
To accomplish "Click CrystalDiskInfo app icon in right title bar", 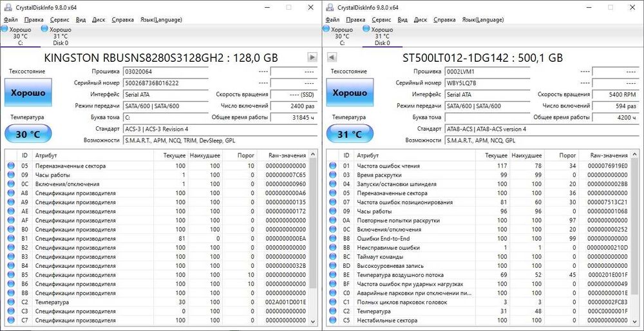I will click(330, 7).
